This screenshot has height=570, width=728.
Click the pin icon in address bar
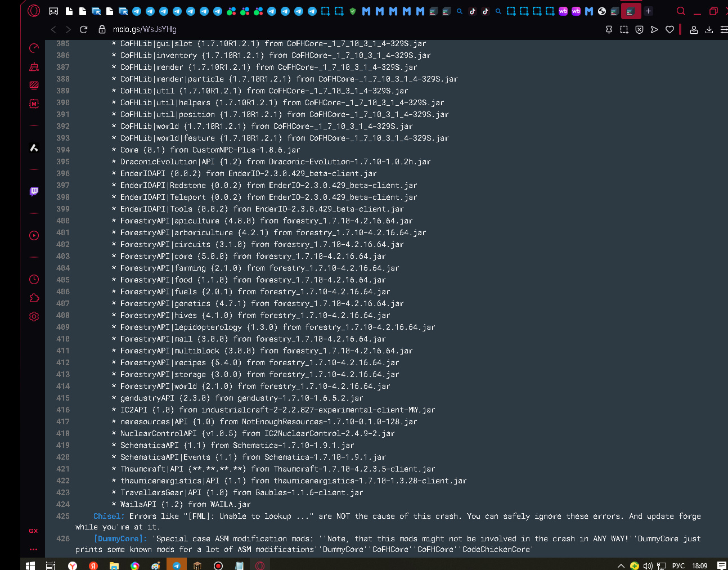[609, 29]
